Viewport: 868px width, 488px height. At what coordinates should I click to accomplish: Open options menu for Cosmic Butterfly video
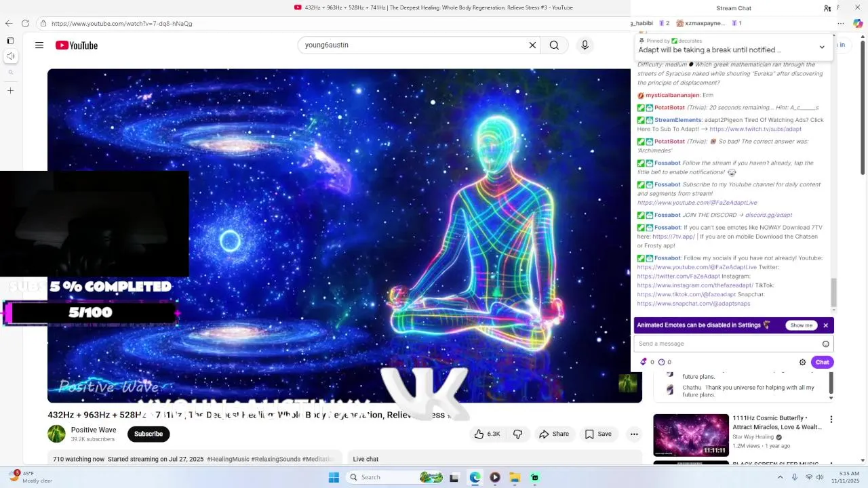click(x=831, y=420)
